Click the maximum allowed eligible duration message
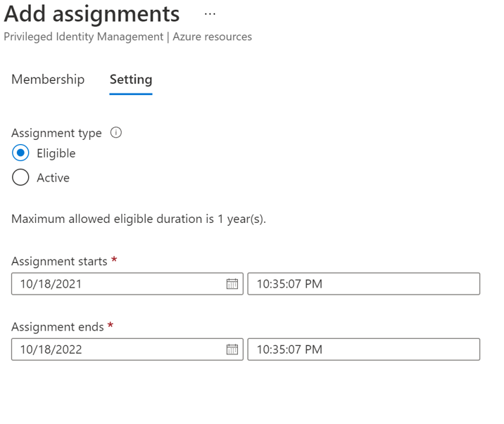The height and width of the screenshot is (424, 504). tap(139, 219)
